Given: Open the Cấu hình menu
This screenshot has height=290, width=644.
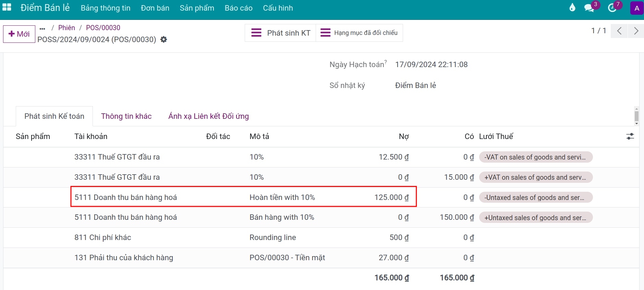Looking at the screenshot, I should (278, 8).
